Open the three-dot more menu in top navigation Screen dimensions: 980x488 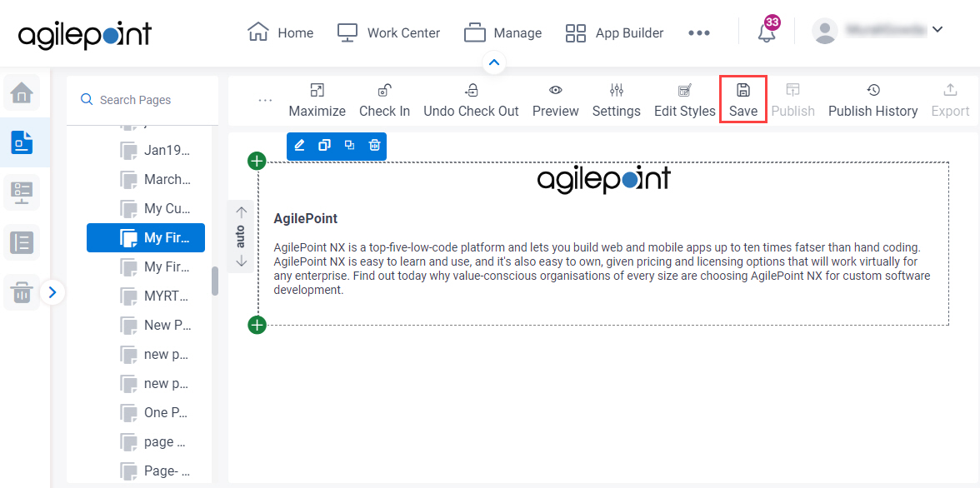pyautogui.click(x=698, y=33)
